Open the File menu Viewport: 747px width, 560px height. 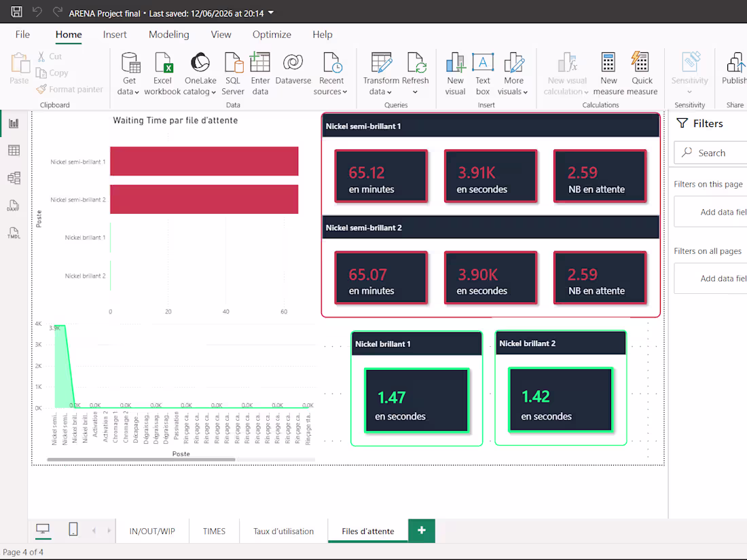click(22, 35)
